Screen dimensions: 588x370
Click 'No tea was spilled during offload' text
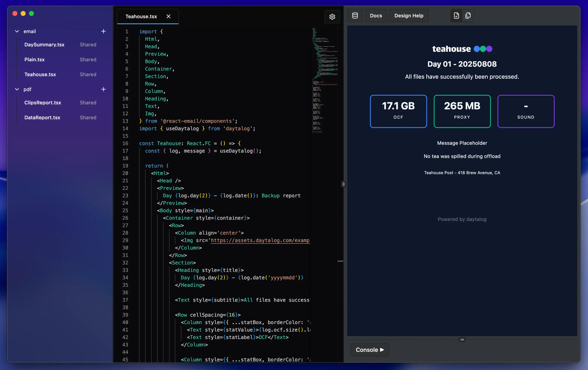tap(462, 156)
